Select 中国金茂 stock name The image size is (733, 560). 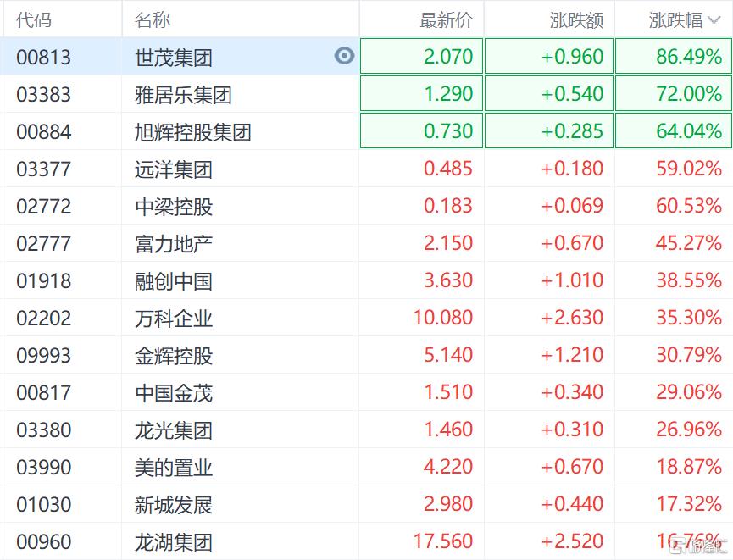pyautogui.click(x=174, y=393)
